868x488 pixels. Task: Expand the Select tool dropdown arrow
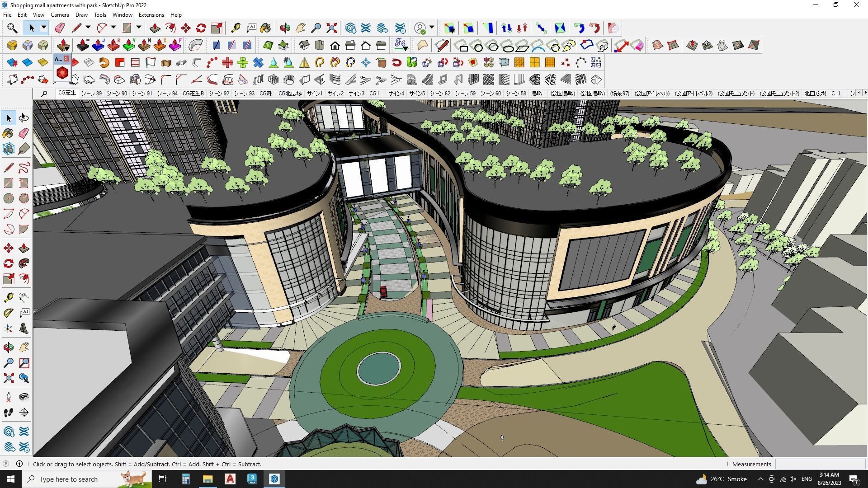(x=44, y=28)
